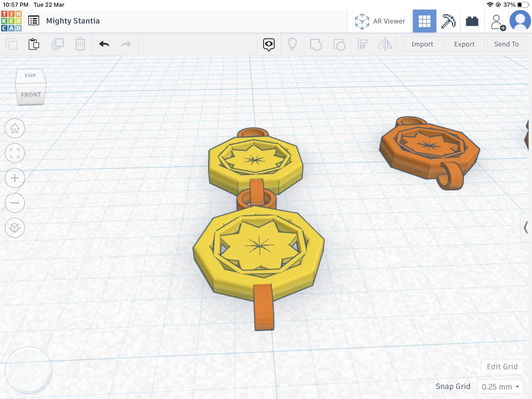Open the design menu list icon
Image resolution: width=532 pixels, height=399 pixels.
(33, 20)
